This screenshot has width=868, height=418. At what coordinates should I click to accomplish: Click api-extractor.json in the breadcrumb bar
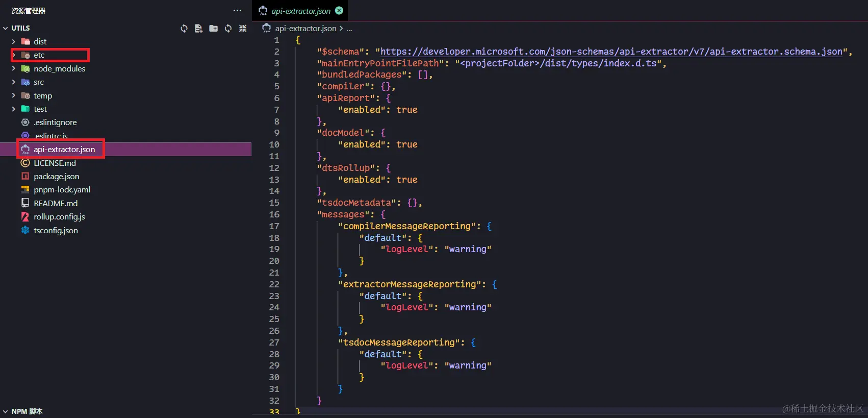305,29
